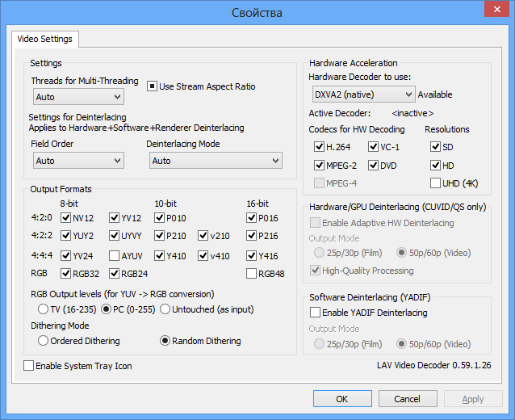Select TV (16-235) RGB output level
This screenshot has height=420, width=515.
pos(44,309)
